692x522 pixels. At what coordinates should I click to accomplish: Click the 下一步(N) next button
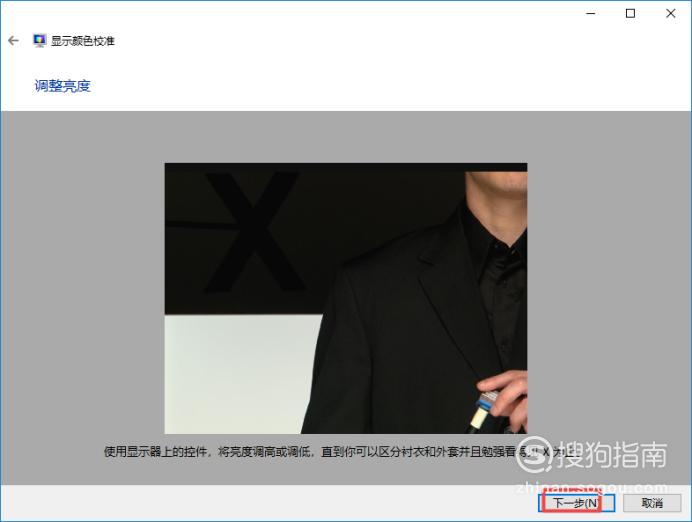click(576, 503)
